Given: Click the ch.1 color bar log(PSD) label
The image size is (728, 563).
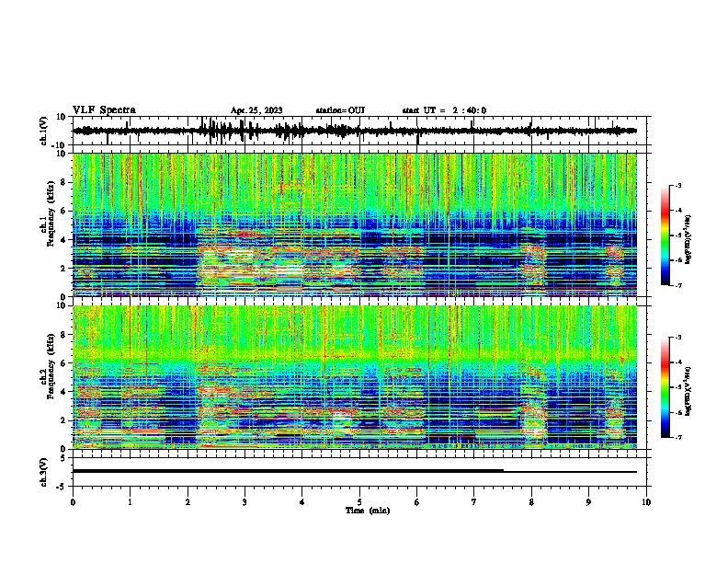Looking at the screenshot, I should 688,239.
